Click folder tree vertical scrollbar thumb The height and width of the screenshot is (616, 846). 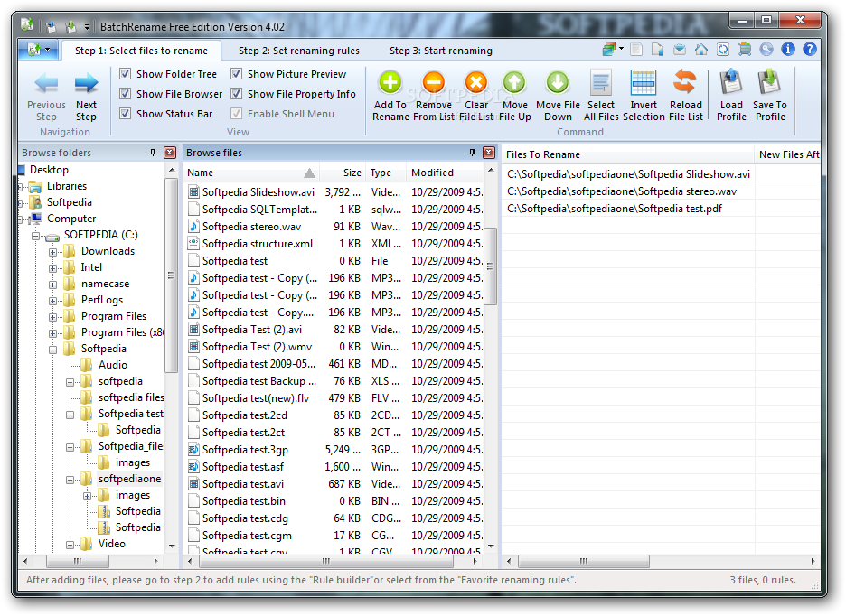171,275
